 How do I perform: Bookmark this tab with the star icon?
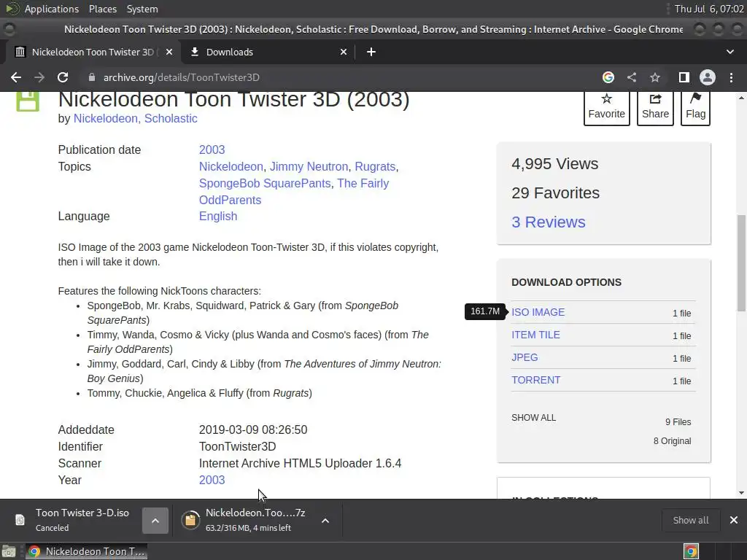point(655,77)
